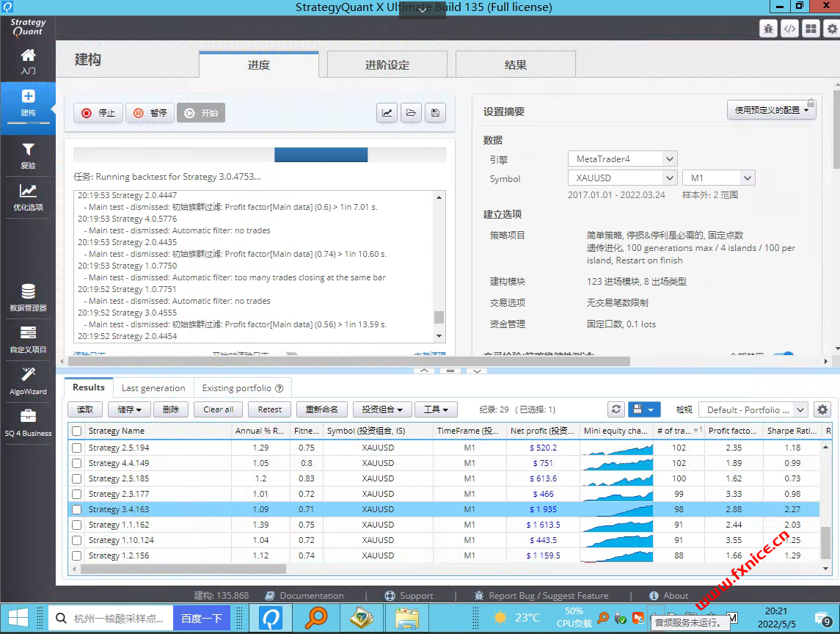840x634 pixels.
Task: Open settings gear in top right corner
Action: coord(832,29)
